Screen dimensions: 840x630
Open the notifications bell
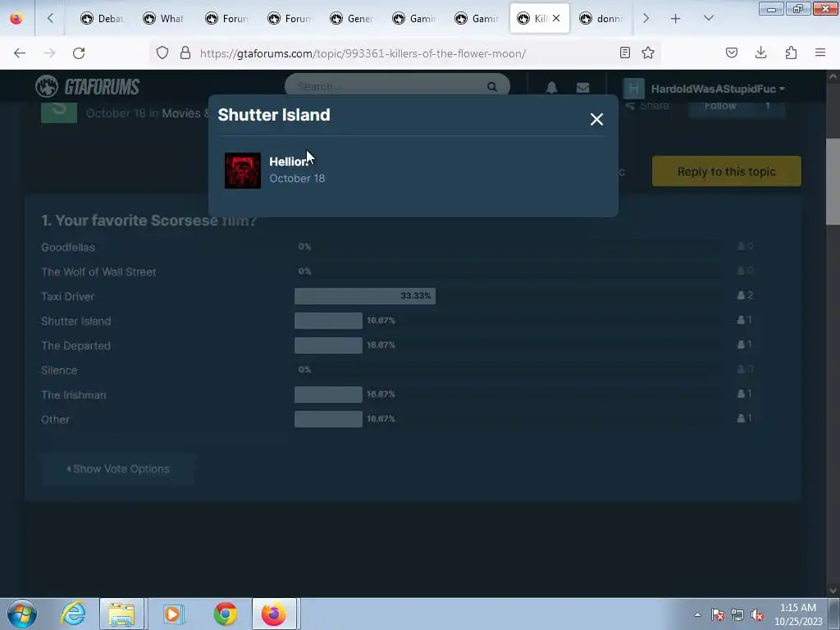coord(552,87)
